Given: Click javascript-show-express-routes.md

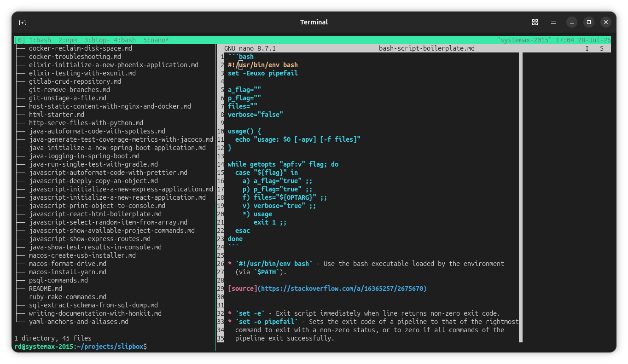Looking at the screenshot, I should coord(90,239).
